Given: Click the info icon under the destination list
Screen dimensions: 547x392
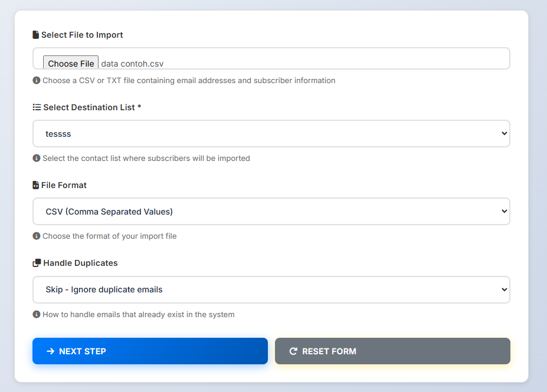Looking at the screenshot, I should (37, 158).
